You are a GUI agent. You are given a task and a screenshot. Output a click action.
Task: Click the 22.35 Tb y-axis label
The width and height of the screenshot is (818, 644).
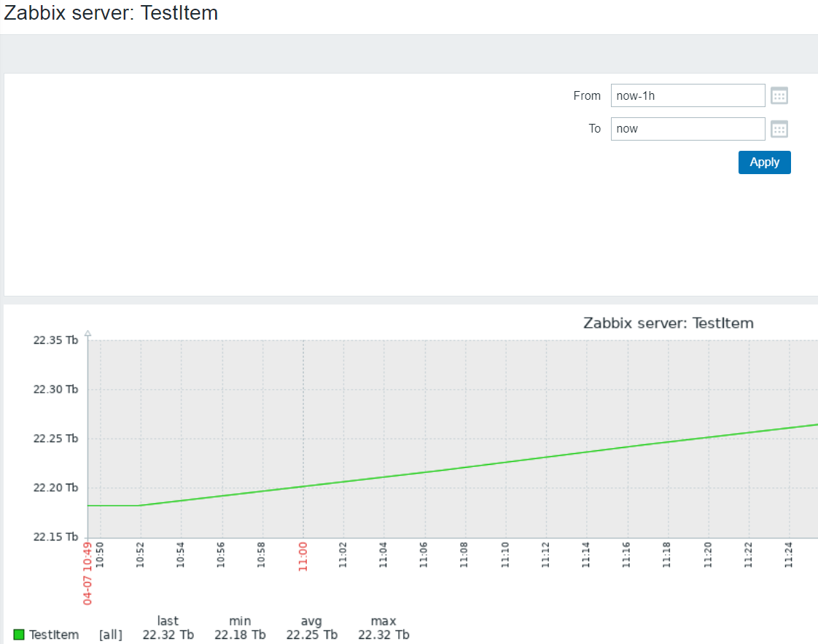point(55,340)
